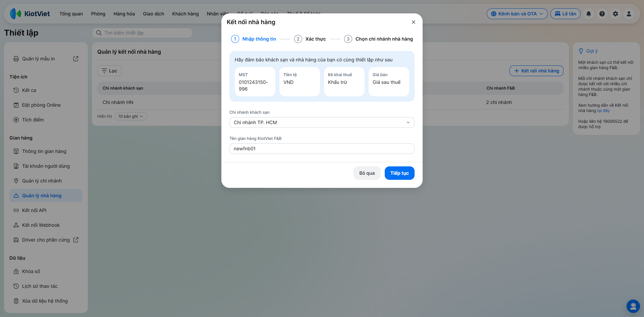Viewport: 644px width, 317px height.
Task: Follow the tại đây guide link
Action: [x=603, y=111]
